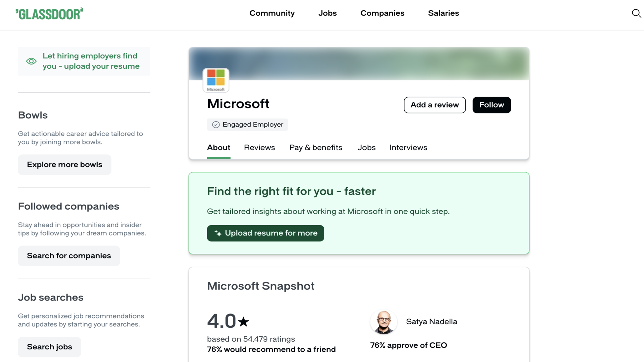The width and height of the screenshot is (644, 362).
Task: Switch to the About tab
Action: [x=218, y=147]
